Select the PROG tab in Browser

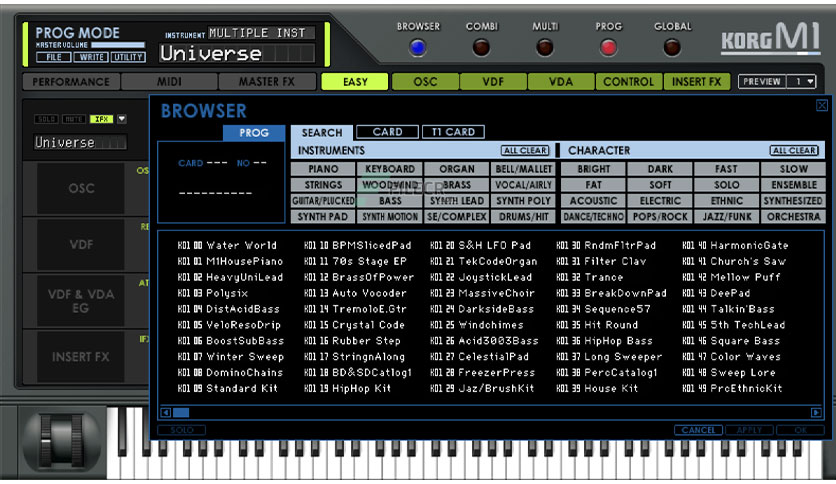254,133
